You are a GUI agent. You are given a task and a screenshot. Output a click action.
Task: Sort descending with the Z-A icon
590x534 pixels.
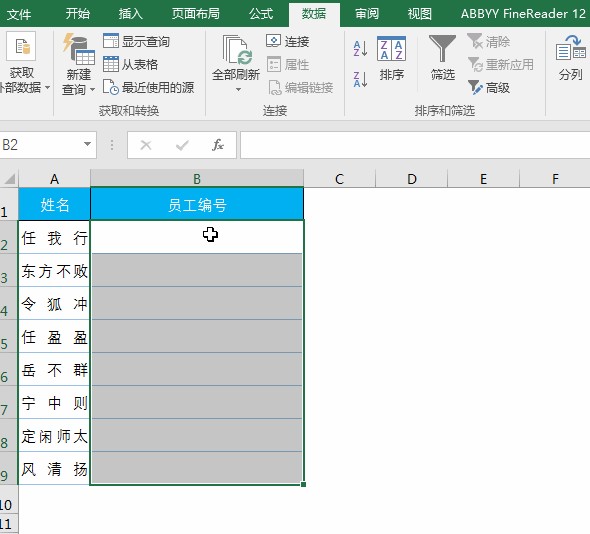click(x=360, y=79)
